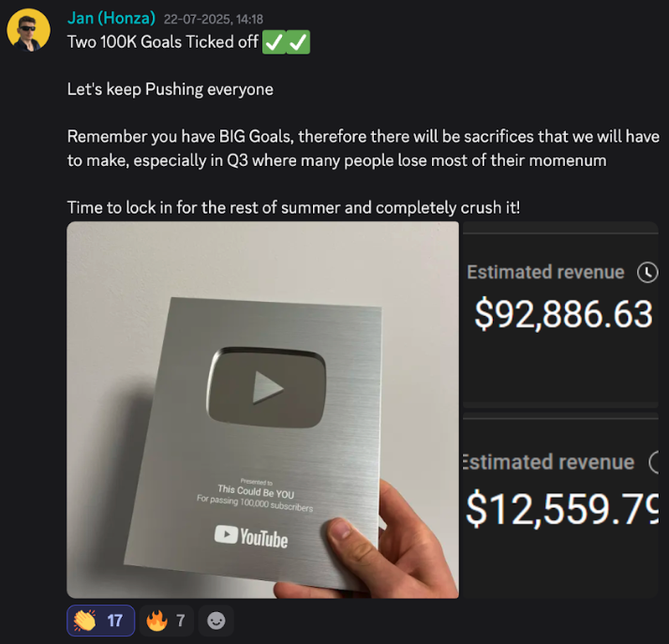Image resolution: width=669 pixels, height=644 pixels.
Task: Click the clock icon beside top Estimated revenue
Action: pos(647,272)
